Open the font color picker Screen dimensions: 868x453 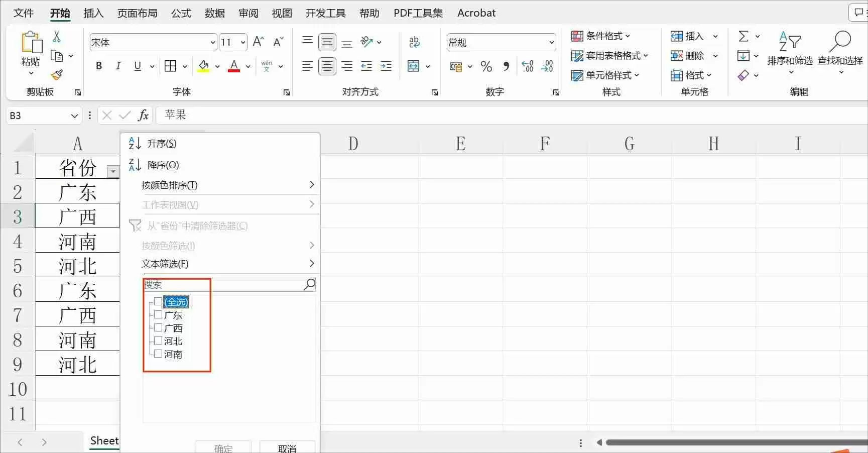coord(246,66)
